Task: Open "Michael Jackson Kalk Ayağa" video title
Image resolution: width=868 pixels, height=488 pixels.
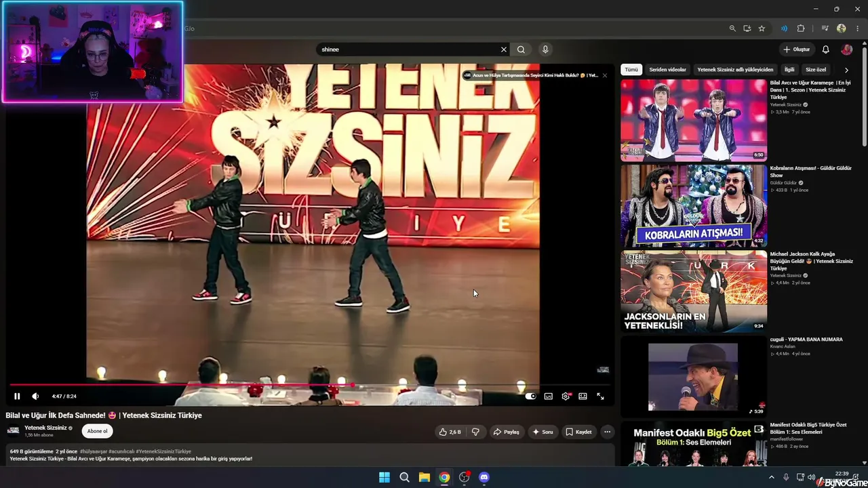Action: (812, 262)
